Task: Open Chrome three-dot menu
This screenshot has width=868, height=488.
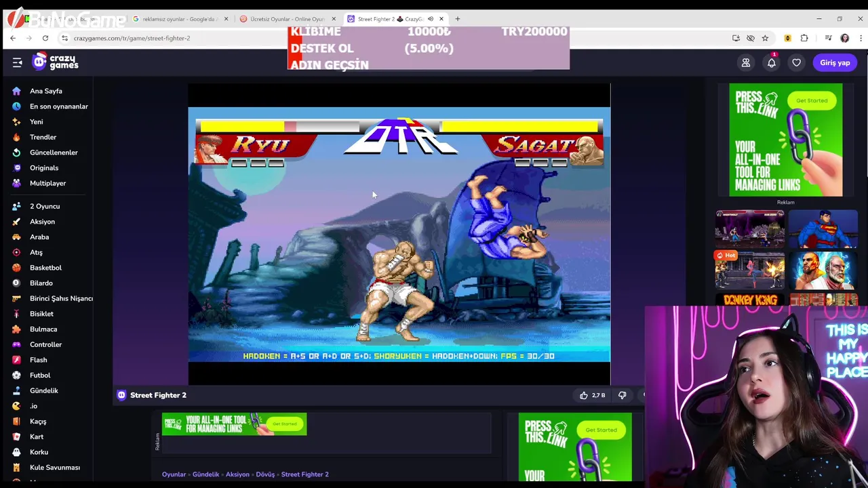Action: [860, 38]
